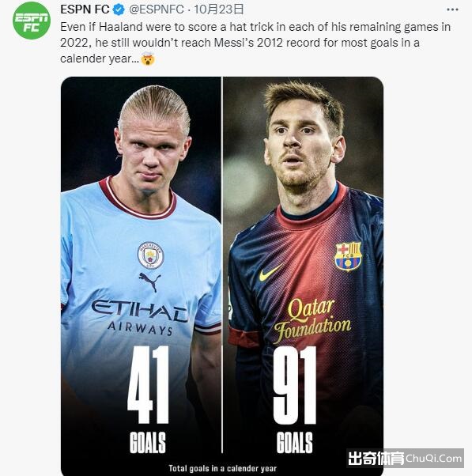Open the ESPN FC account name
The height and width of the screenshot is (476, 472).
pyautogui.click(x=85, y=9)
